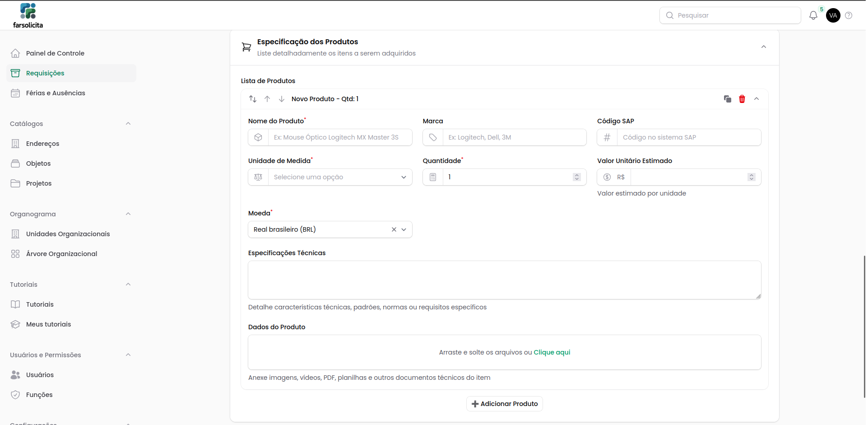Collapse the Usuários e Permissões group
The image size is (868, 425).
pyautogui.click(x=128, y=355)
